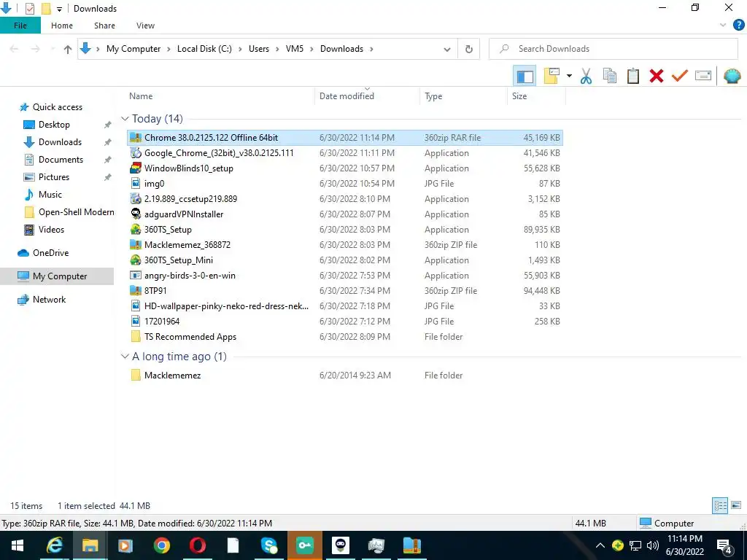Click the Copy toolbar icon

click(x=609, y=76)
